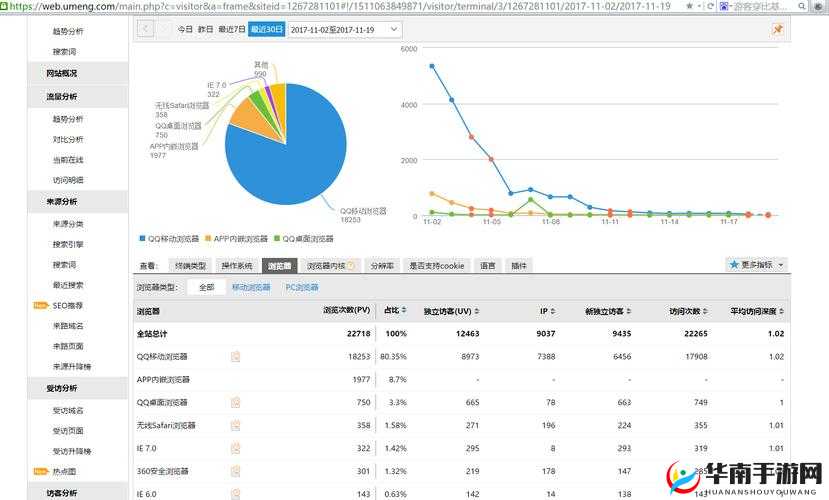This screenshot has height=500, width=829.
Task: Switch to 分辨率 view tab
Action: [x=382, y=266]
